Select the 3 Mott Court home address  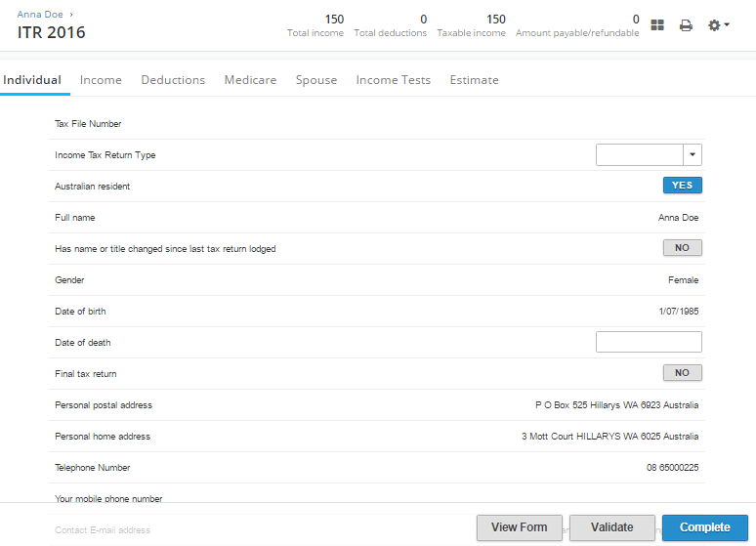tap(609, 437)
